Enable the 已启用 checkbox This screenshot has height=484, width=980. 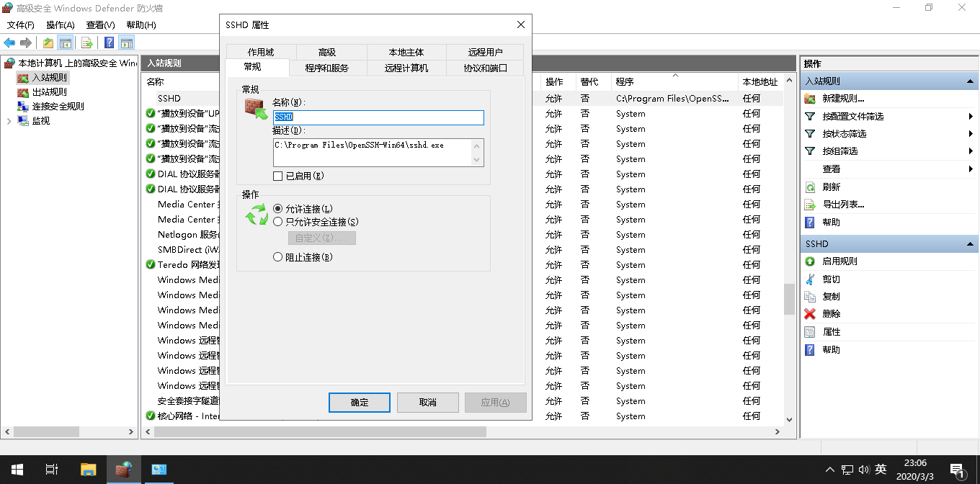278,176
